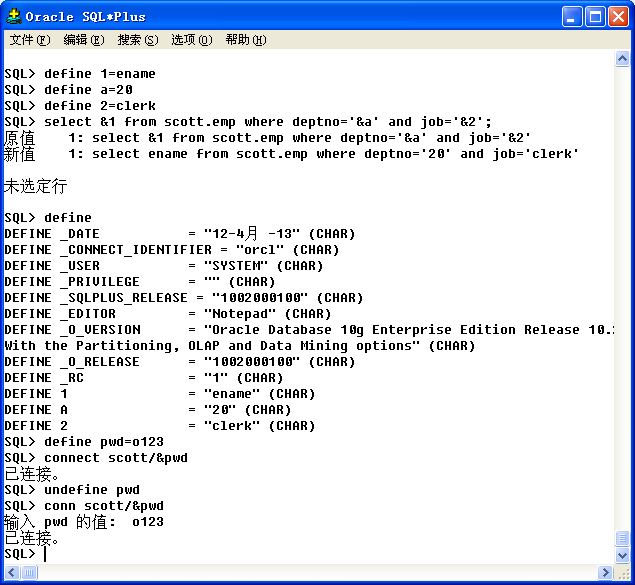Click the 'conn scott/&pwd' command

(x=84, y=506)
